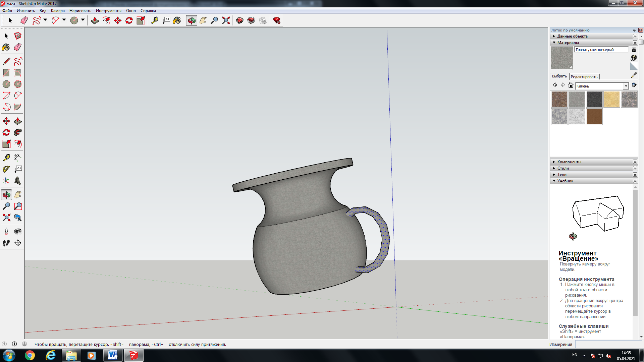
Task: Click material library back arrow
Action: (x=555, y=85)
